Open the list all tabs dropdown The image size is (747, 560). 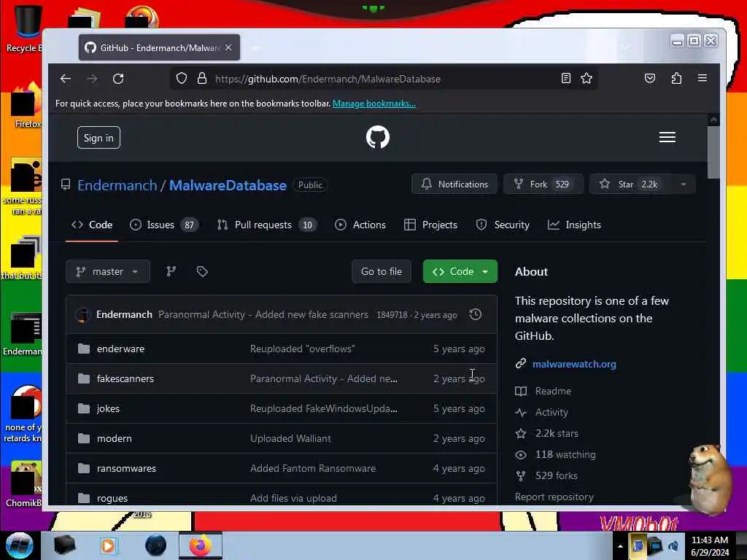click(x=625, y=47)
